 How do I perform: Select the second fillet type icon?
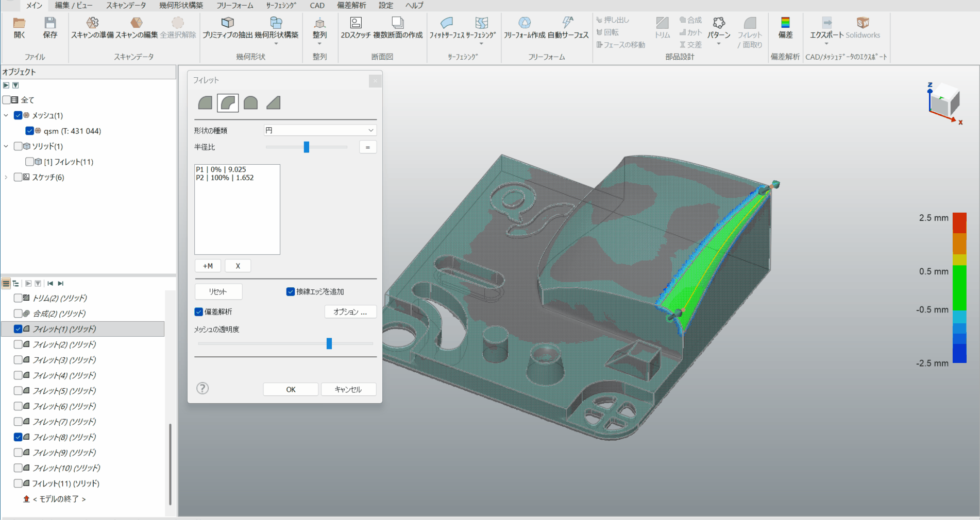pos(228,103)
